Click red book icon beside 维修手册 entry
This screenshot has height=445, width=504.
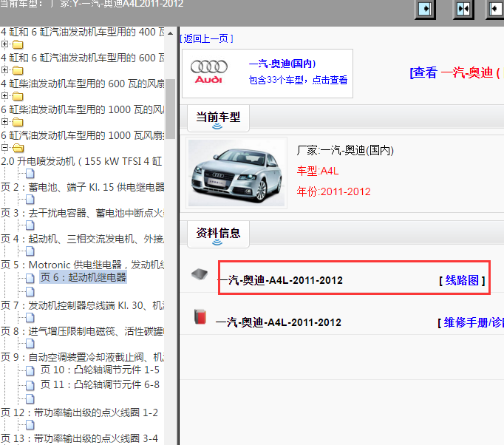pyautogui.click(x=200, y=316)
